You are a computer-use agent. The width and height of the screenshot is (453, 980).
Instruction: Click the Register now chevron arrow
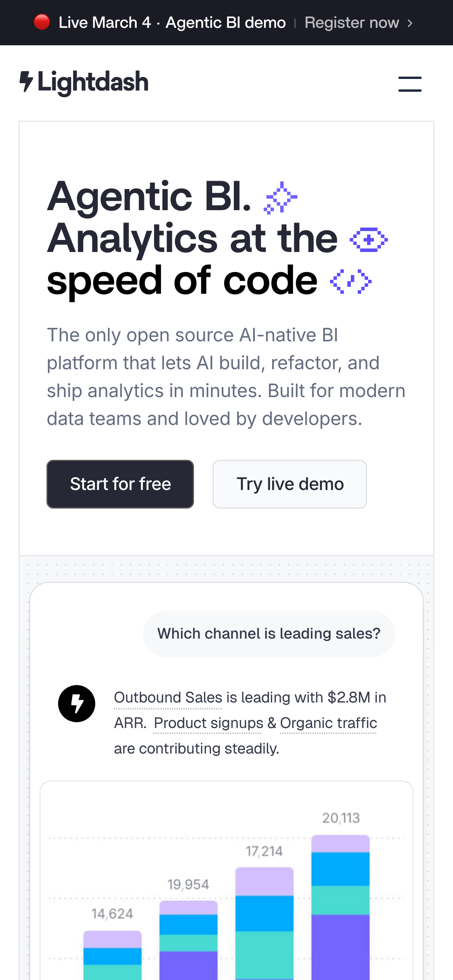pyautogui.click(x=410, y=23)
